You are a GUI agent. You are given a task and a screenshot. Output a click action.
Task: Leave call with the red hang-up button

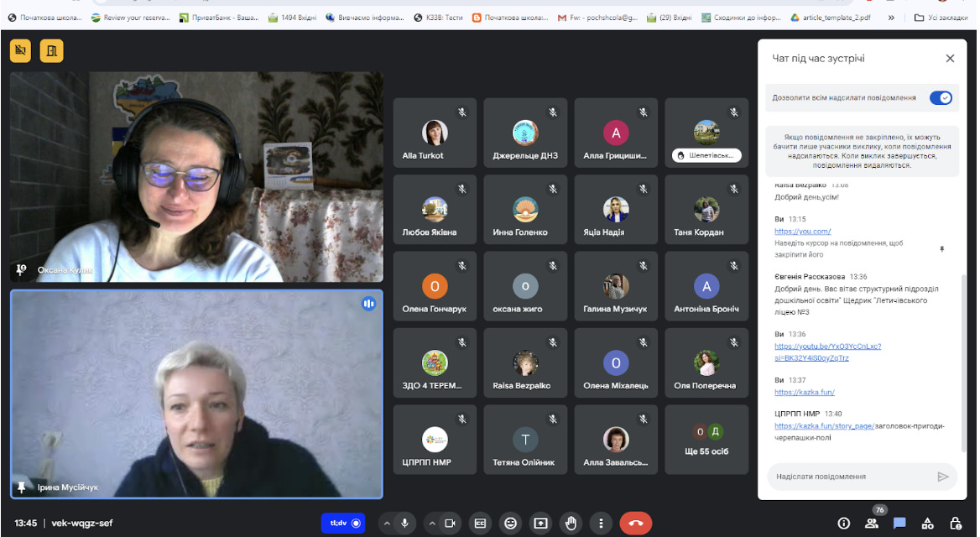tap(636, 524)
